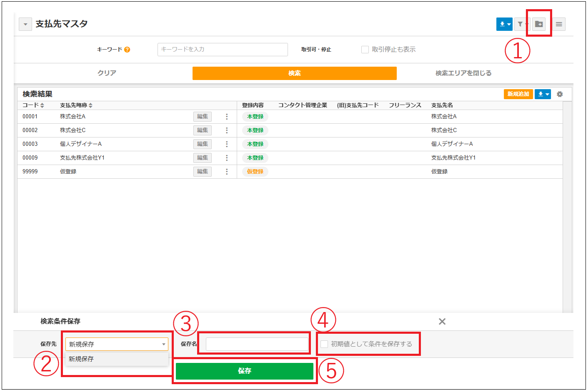Screen dimensions: 588x390
Task: Open the three-dot menu for 株式会社A row
Action: tap(227, 117)
